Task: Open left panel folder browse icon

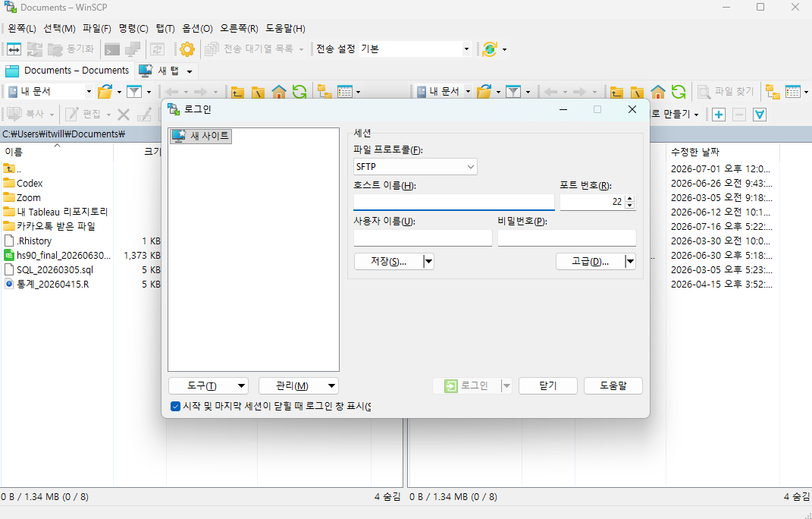Action: click(105, 92)
